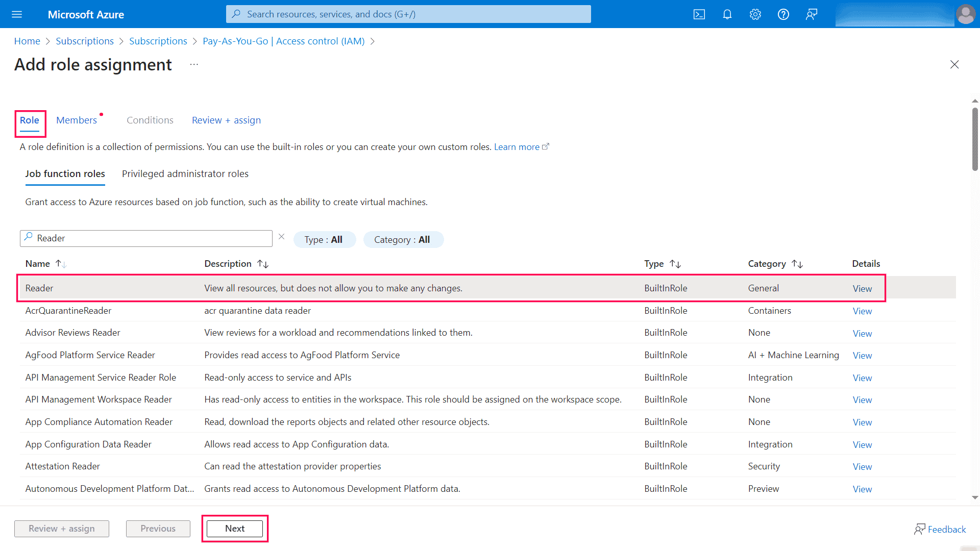Open the ellipsis menu beside Add role assignment
This screenshot has width=980, height=551.
tap(193, 64)
